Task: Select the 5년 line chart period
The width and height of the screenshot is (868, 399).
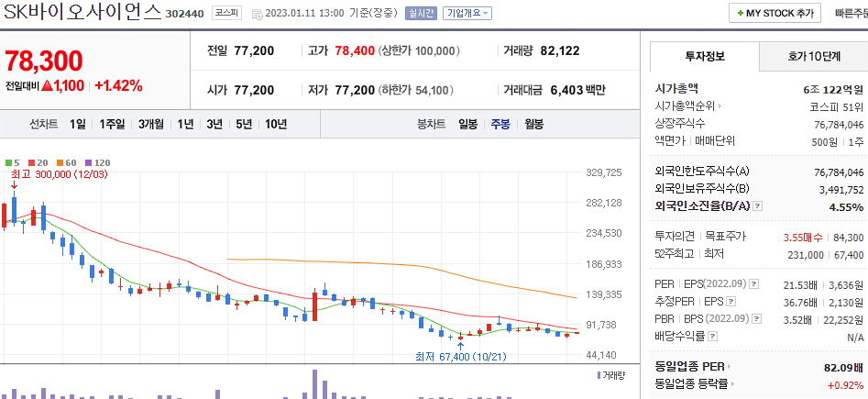Action: [244, 124]
